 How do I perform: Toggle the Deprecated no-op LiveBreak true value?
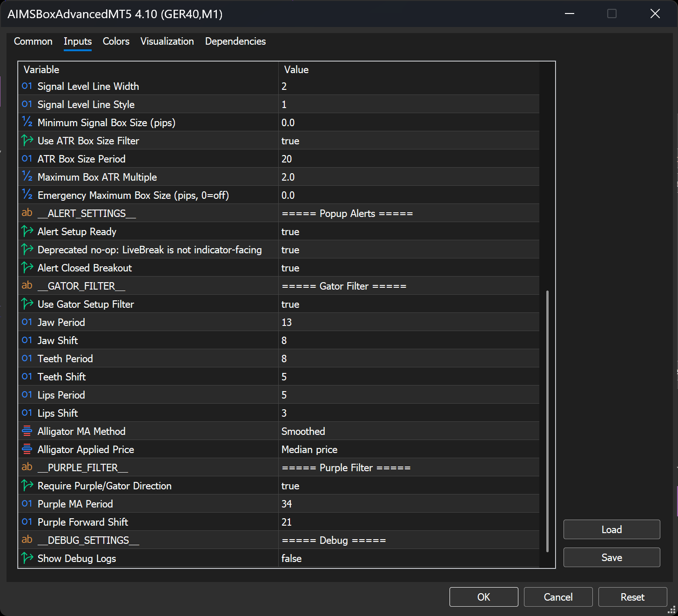(409, 250)
